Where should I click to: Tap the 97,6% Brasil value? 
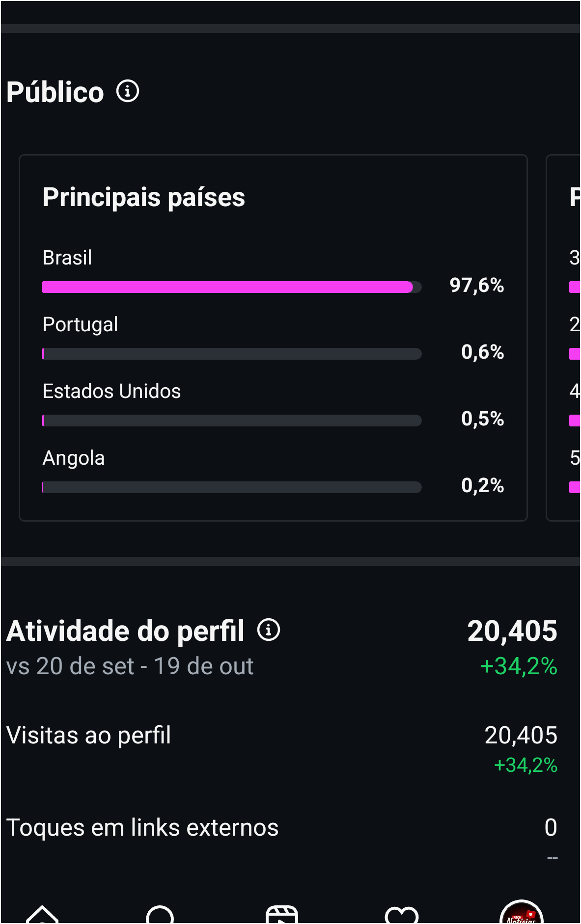tap(476, 285)
